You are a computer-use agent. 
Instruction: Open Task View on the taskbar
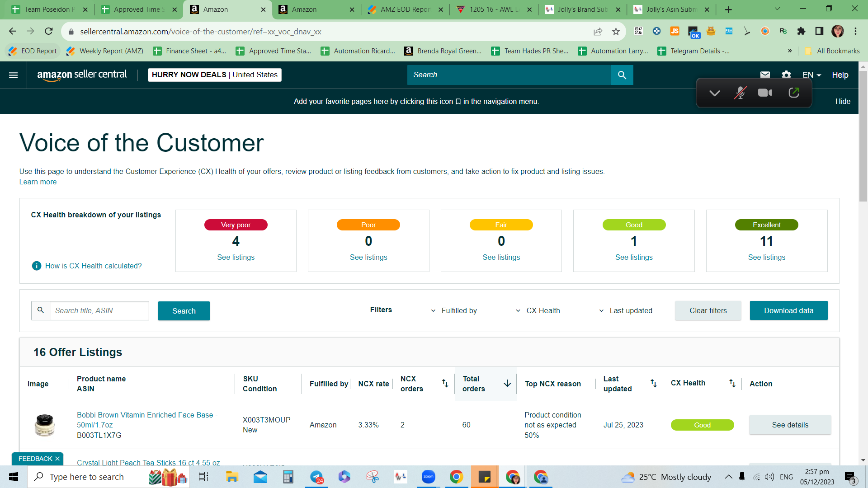[203, 477]
